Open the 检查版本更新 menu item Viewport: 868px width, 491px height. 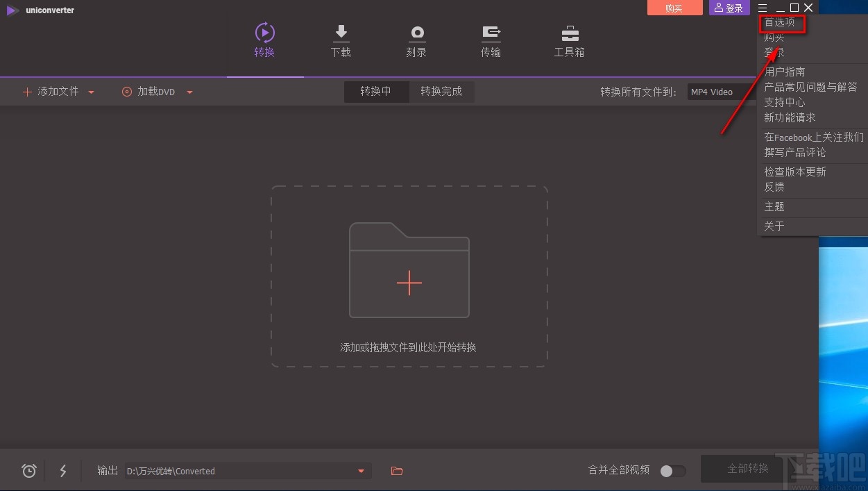click(795, 172)
